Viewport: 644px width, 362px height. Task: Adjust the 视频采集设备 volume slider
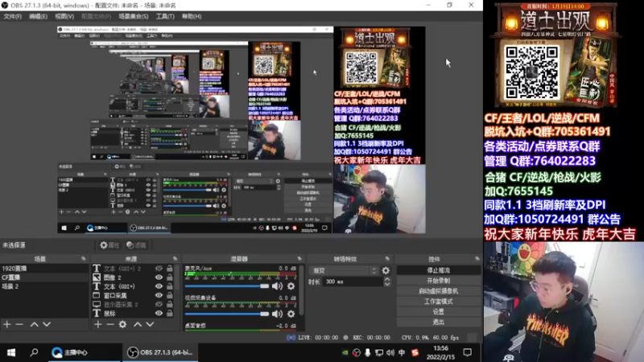point(227,314)
